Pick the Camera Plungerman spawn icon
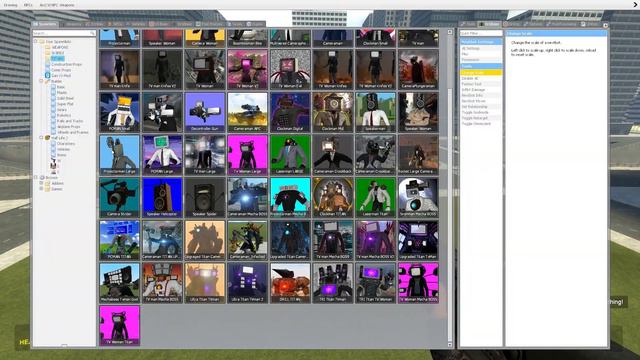 [x=418, y=69]
